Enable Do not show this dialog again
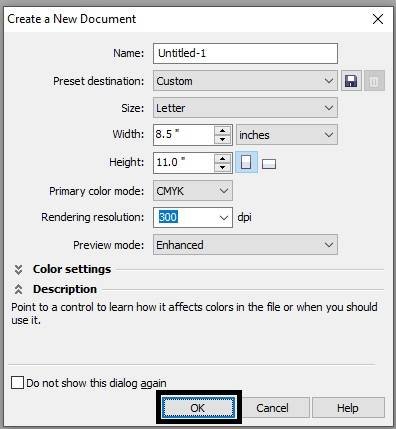Screen dimensions: 396x429 click(17, 383)
